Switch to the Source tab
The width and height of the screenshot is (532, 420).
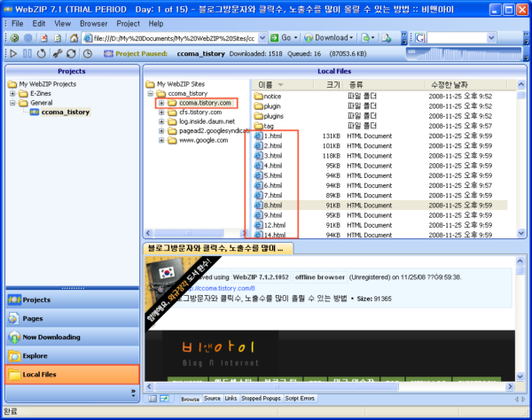(212, 399)
